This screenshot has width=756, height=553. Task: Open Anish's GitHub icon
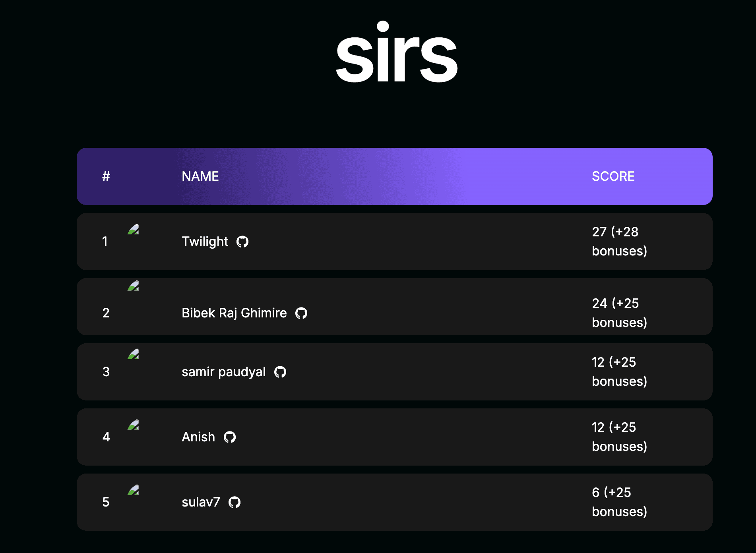tap(230, 437)
